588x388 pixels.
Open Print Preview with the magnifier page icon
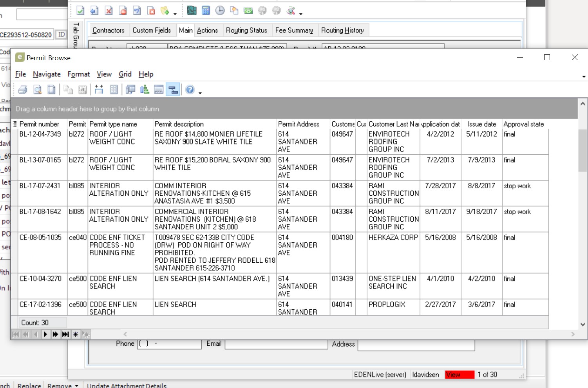37,90
